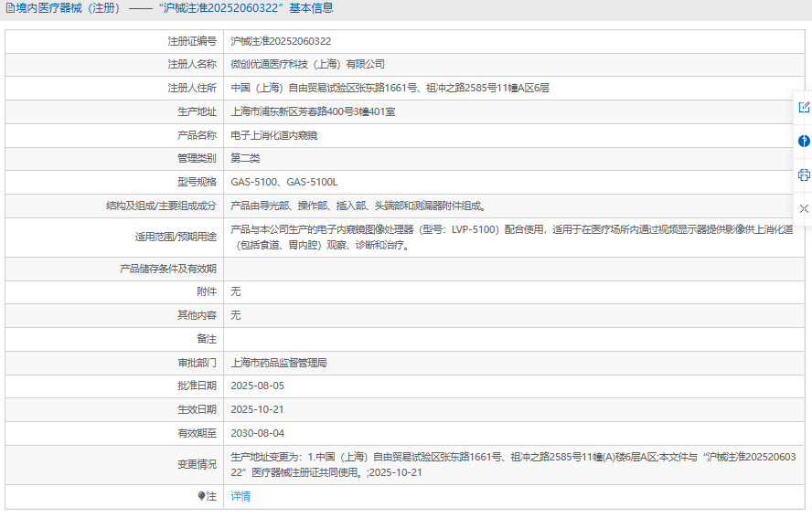Click the approval date 2025-08-05
This screenshot has height=518, width=812.
[257, 386]
